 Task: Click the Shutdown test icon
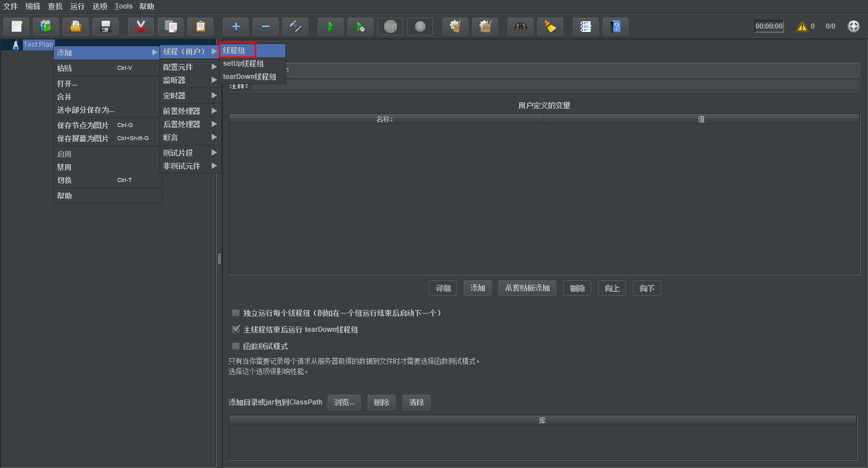click(x=420, y=26)
